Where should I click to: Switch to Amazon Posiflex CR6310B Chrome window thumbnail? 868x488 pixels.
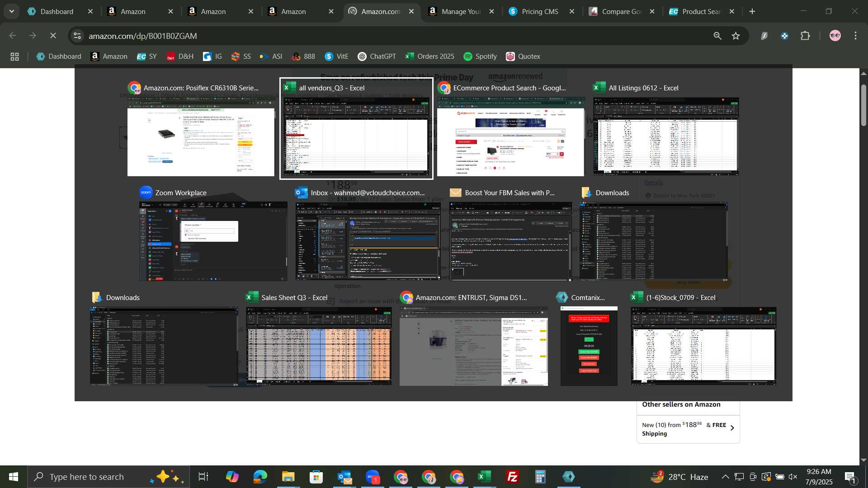[201, 129]
